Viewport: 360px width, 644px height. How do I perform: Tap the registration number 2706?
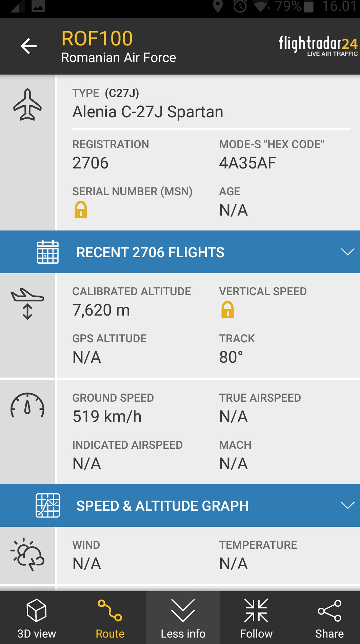(x=91, y=163)
